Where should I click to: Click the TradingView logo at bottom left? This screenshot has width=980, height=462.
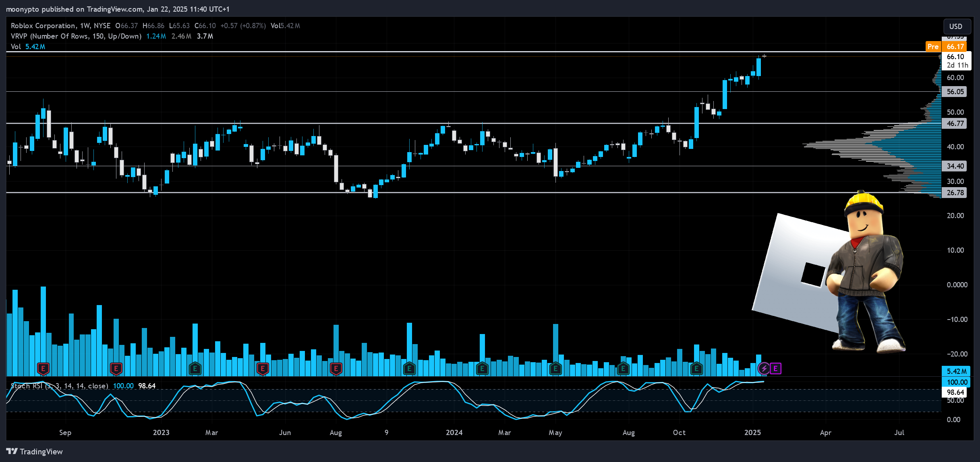coord(35,452)
